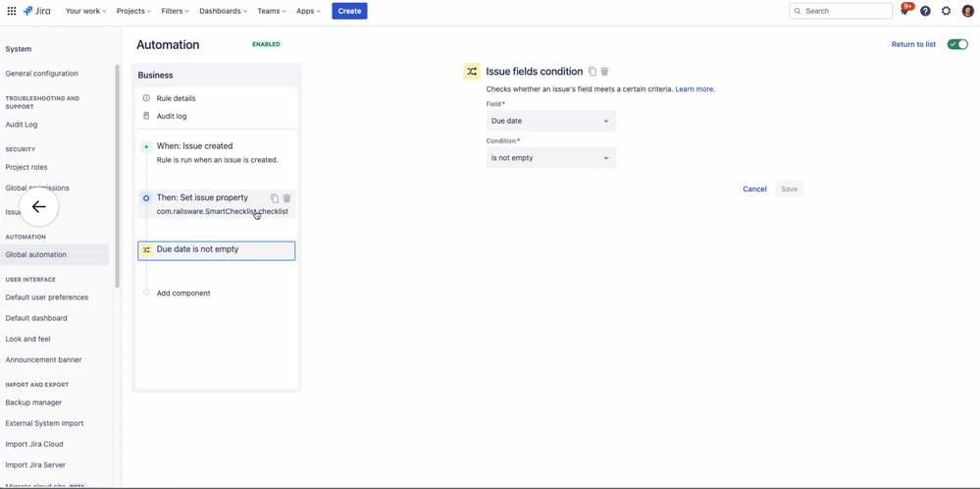Open Default user preferences
The height and width of the screenshot is (489, 980).
click(x=47, y=297)
